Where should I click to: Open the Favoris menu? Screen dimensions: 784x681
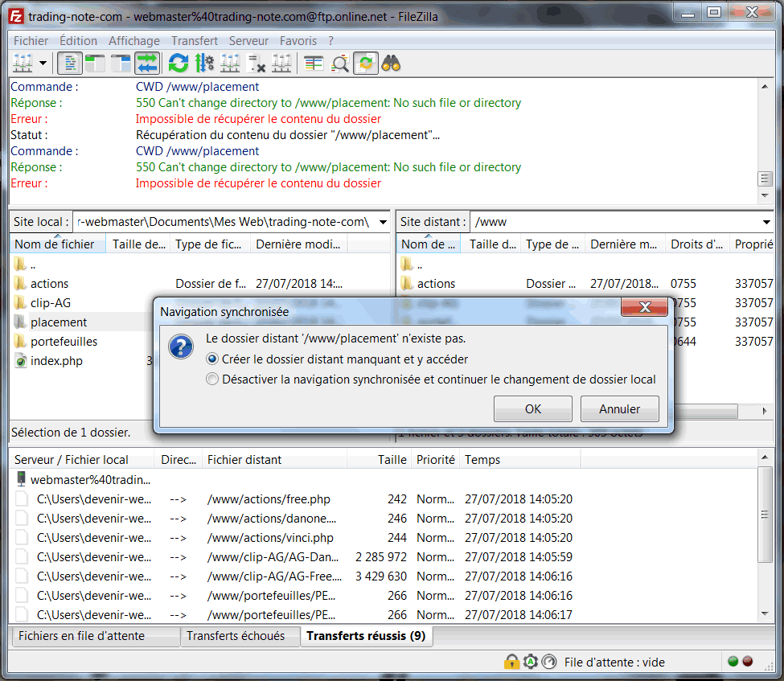point(298,41)
